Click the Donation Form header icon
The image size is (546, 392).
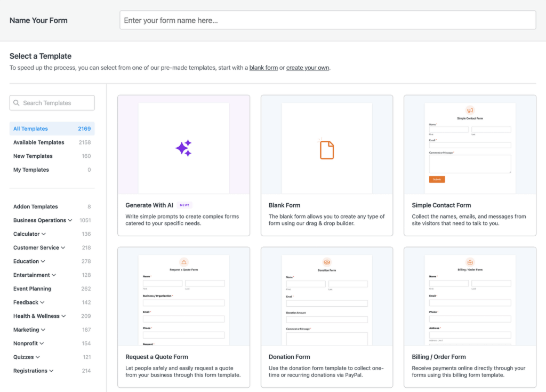pyautogui.click(x=327, y=262)
